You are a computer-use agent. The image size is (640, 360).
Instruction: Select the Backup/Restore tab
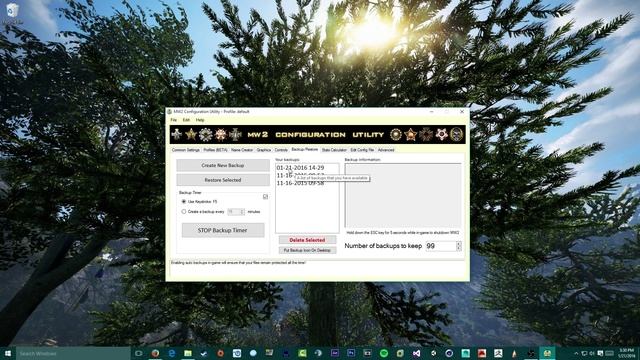[305, 150]
